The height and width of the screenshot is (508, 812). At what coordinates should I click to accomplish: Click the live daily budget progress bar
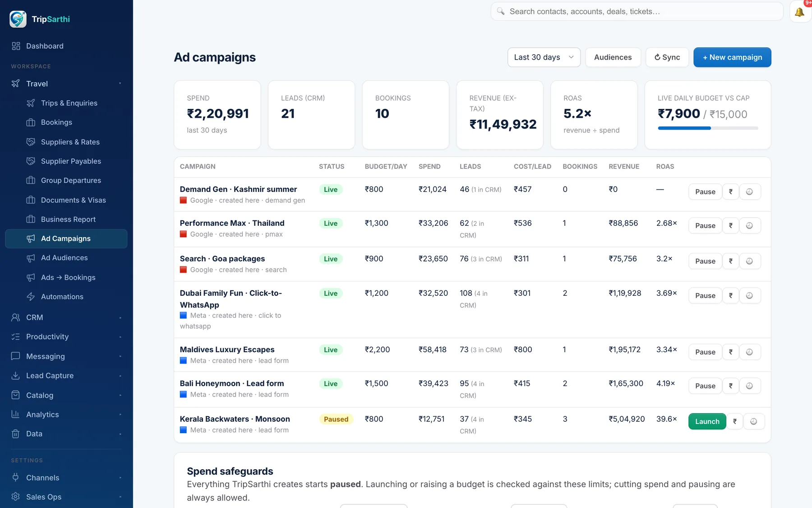pyautogui.click(x=708, y=128)
